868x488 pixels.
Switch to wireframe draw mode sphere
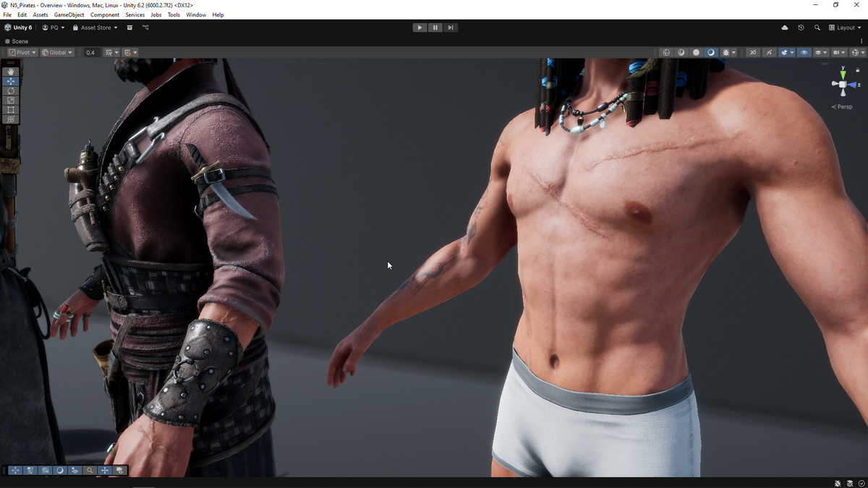666,53
